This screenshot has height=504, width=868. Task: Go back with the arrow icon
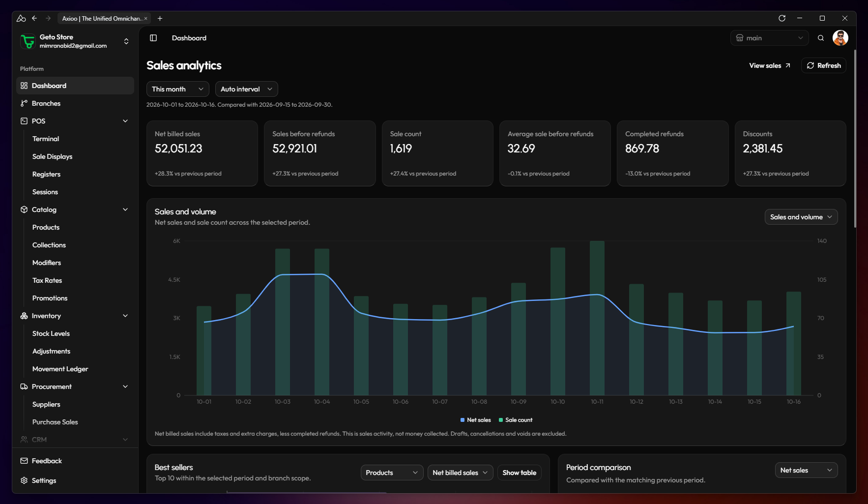34,18
